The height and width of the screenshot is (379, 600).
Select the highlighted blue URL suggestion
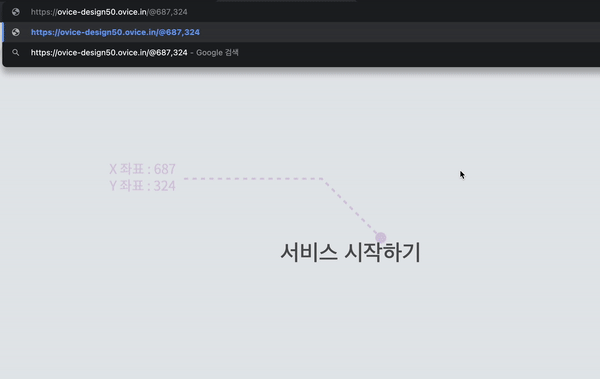coord(115,32)
